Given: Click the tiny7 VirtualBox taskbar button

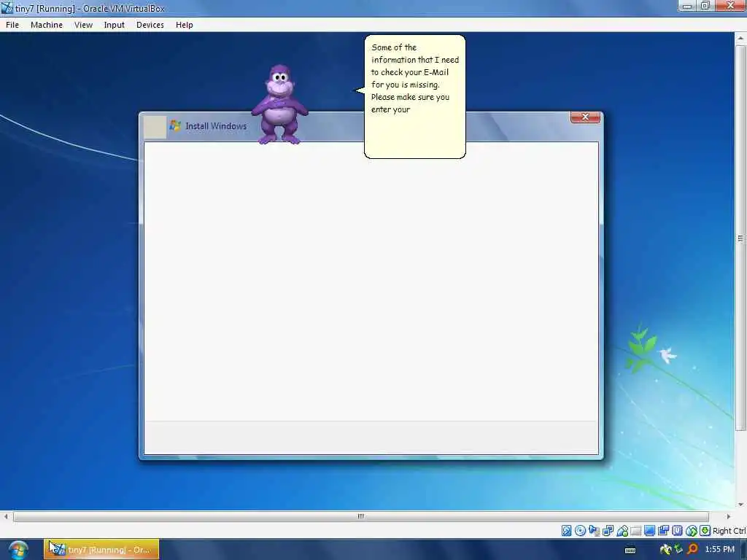Looking at the screenshot, I should [101, 550].
